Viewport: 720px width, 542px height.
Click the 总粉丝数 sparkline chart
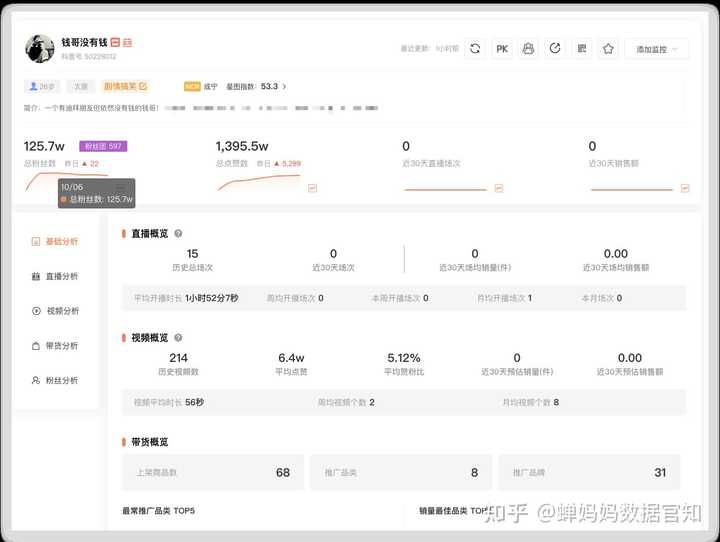(x=67, y=181)
